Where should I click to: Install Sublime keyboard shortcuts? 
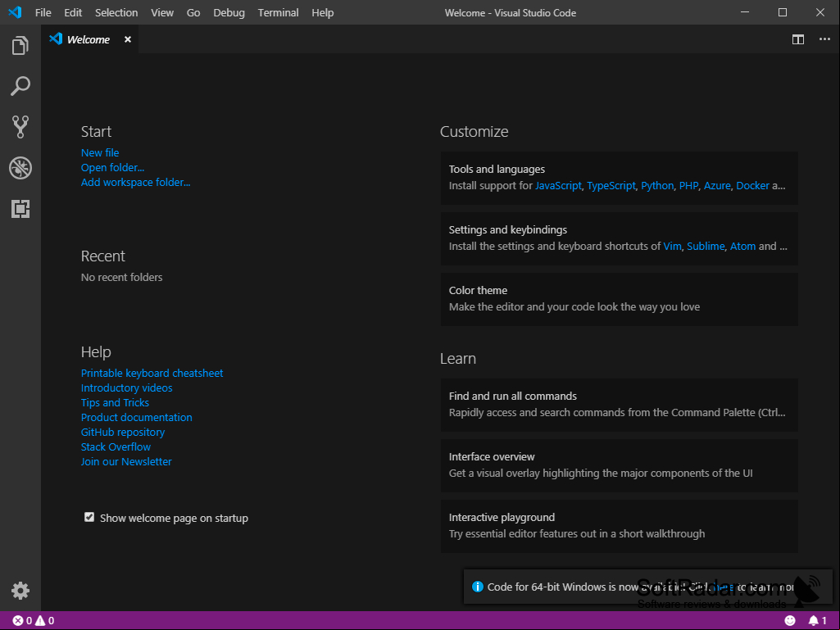[706, 246]
